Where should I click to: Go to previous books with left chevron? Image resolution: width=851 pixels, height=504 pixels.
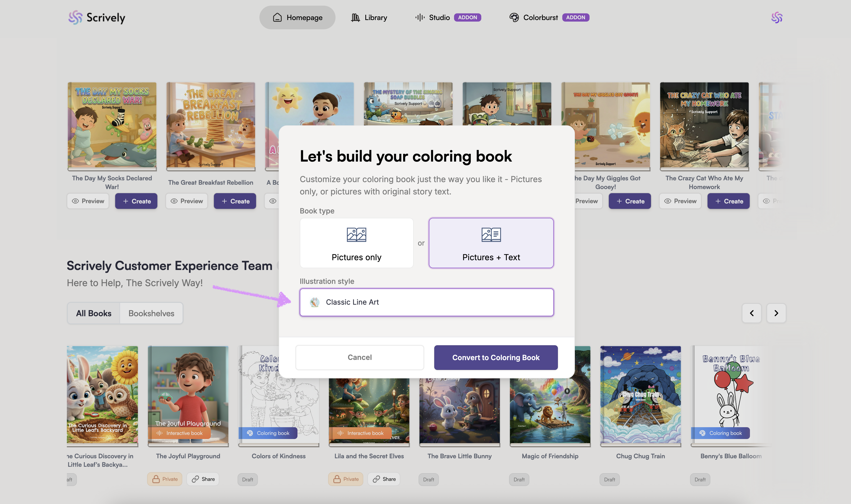tap(752, 313)
